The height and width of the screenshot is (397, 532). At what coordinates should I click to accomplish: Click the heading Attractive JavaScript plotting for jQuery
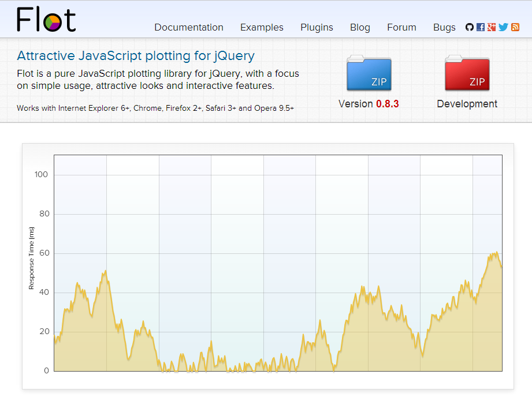click(136, 55)
